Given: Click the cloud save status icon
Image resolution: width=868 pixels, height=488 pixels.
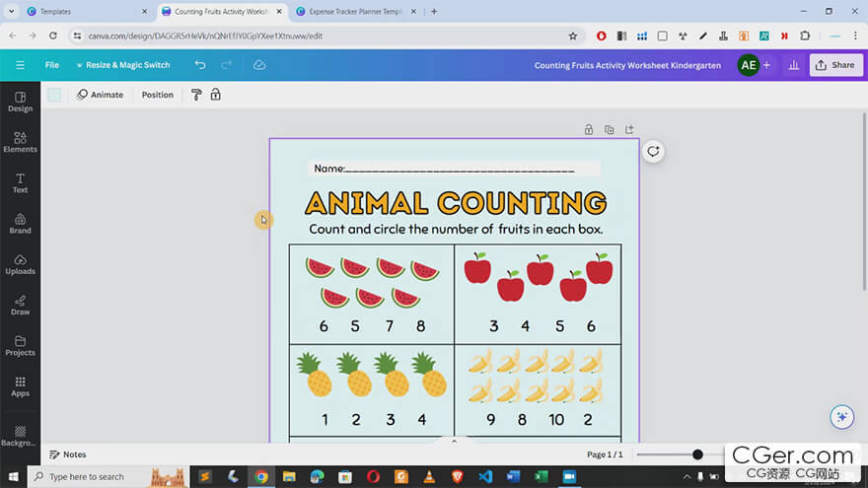Looking at the screenshot, I should (259, 65).
